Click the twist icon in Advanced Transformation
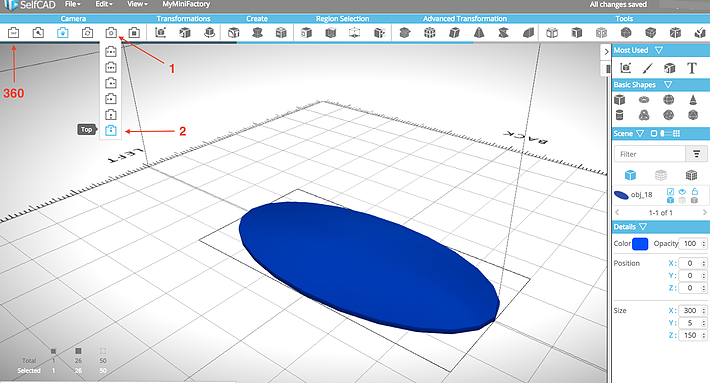Viewport: 710px width, 383px height. (x=503, y=33)
